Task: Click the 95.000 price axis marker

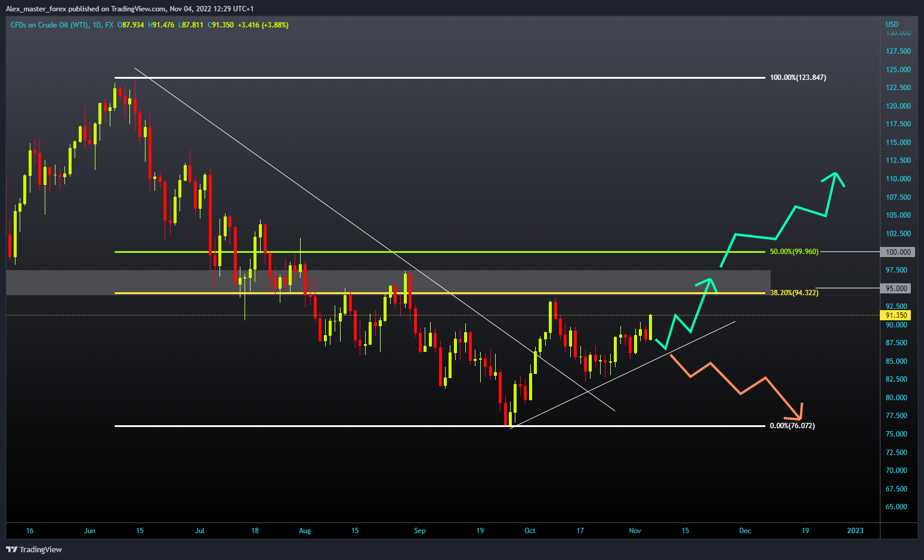Action: [896, 289]
